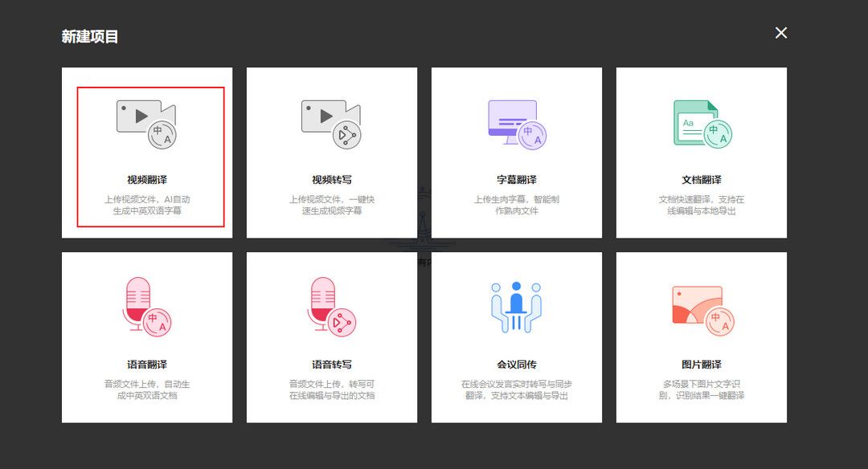
Task: Click the 文档翻译 document icon
Action: 702,124
